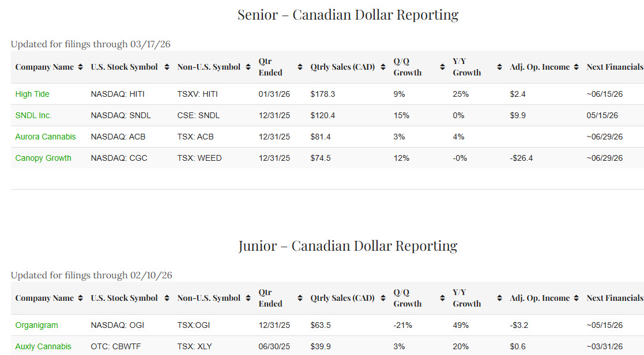The height and width of the screenshot is (355, 644).
Task: Visit the Canopy Growth company page
Action: tap(43, 158)
